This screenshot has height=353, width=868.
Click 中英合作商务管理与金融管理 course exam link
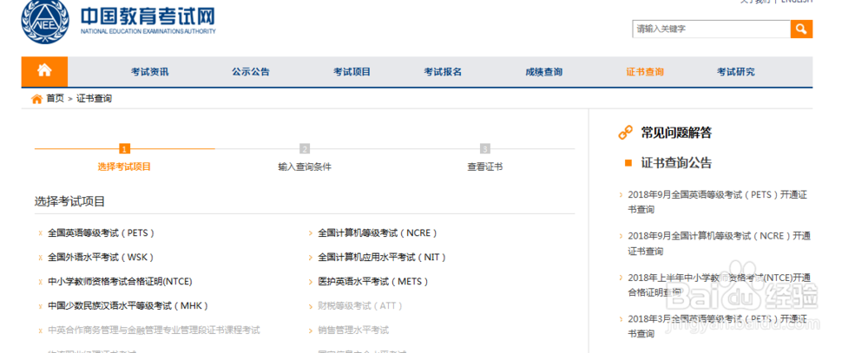coord(154,330)
